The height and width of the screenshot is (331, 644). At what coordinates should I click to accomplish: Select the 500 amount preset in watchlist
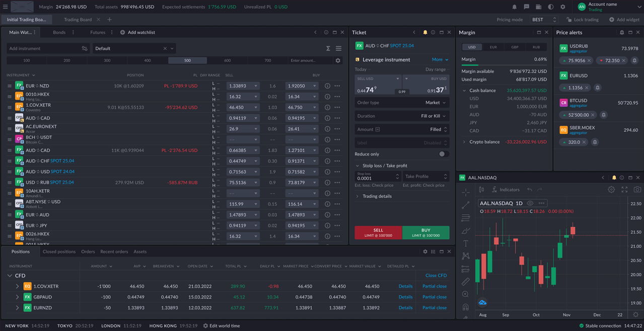point(187,60)
